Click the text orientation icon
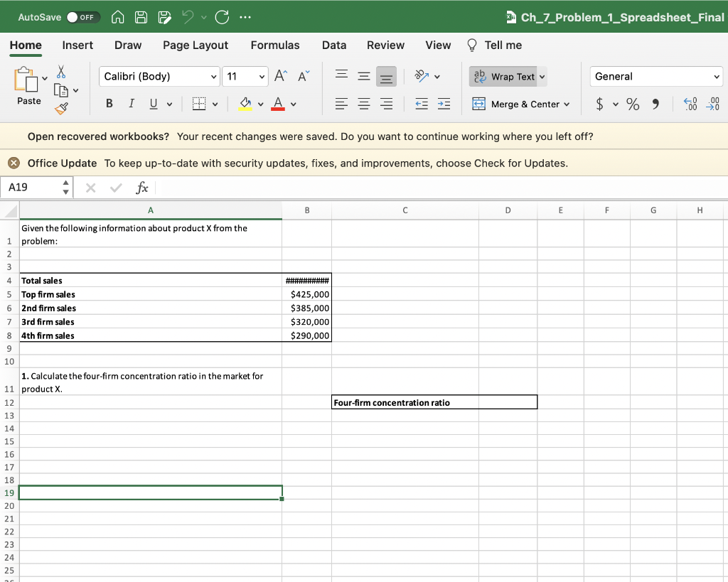 tap(422, 75)
